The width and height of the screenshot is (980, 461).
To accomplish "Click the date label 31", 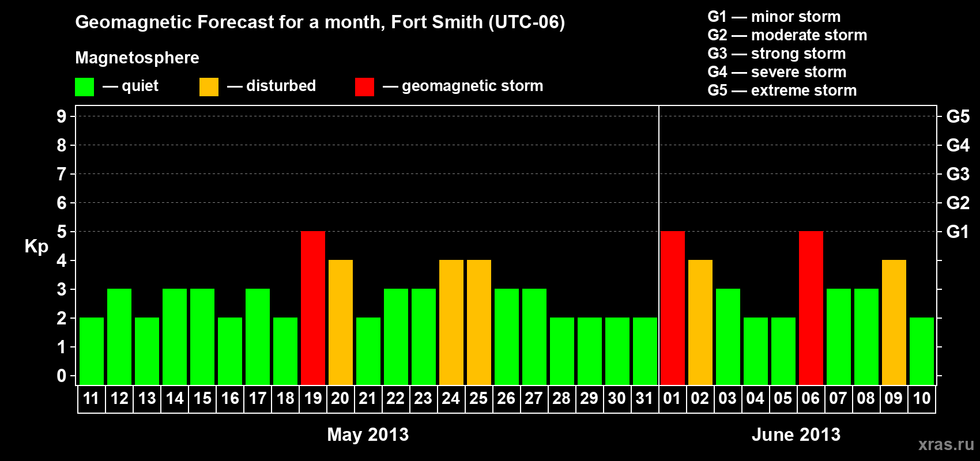I will [645, 399].
